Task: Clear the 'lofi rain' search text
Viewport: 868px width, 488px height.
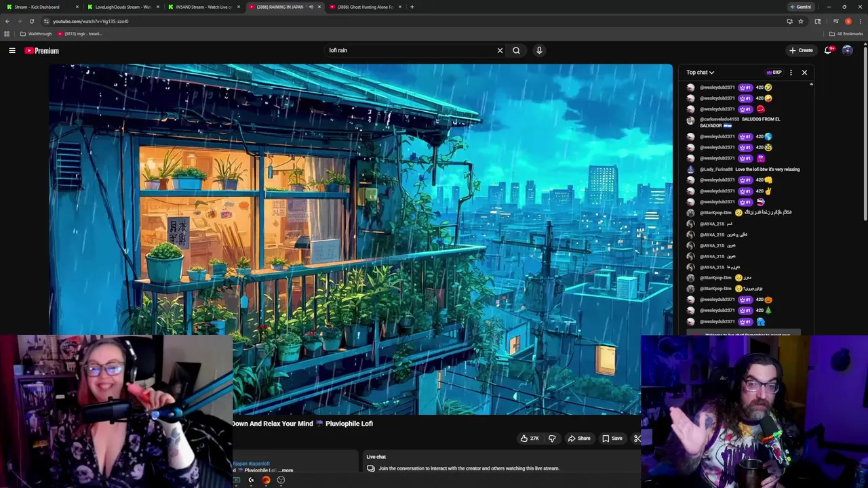Action: tap(500, 50)
